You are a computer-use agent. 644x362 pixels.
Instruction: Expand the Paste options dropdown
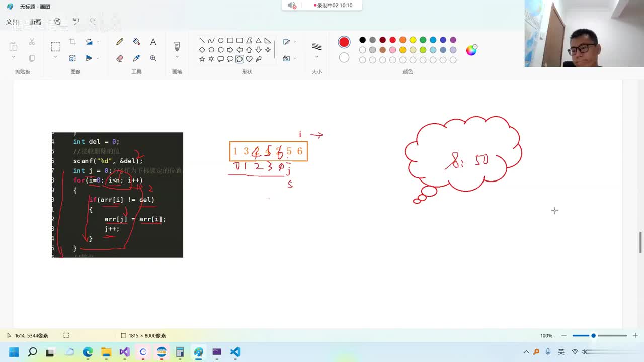(x=13, y=57)
